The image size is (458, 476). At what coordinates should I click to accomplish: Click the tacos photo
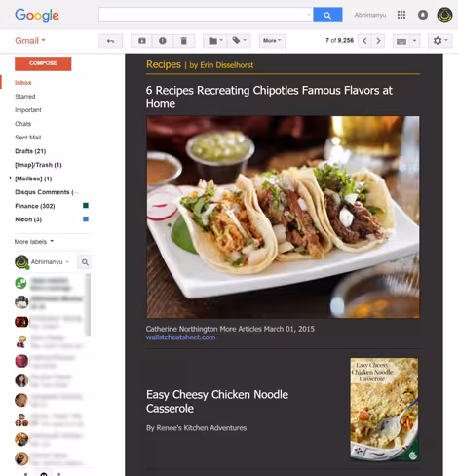pyautogui.click(x=283, y=217)
